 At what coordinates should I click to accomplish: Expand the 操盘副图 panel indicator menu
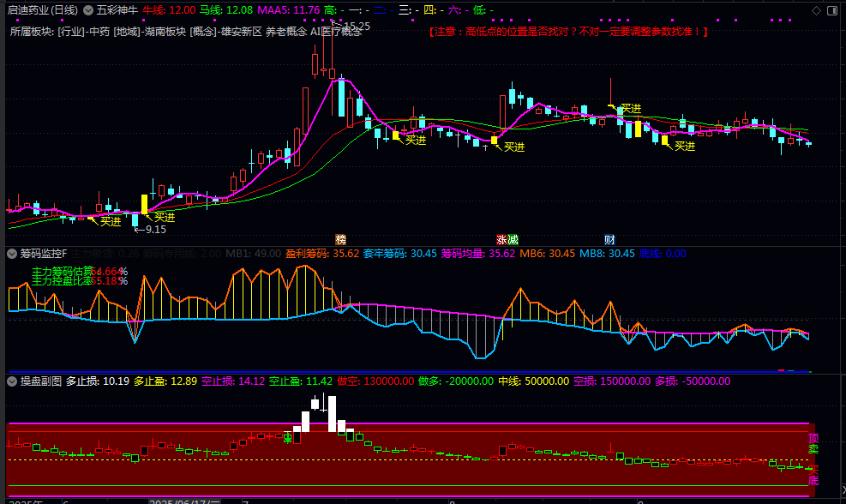click(12, 381)
